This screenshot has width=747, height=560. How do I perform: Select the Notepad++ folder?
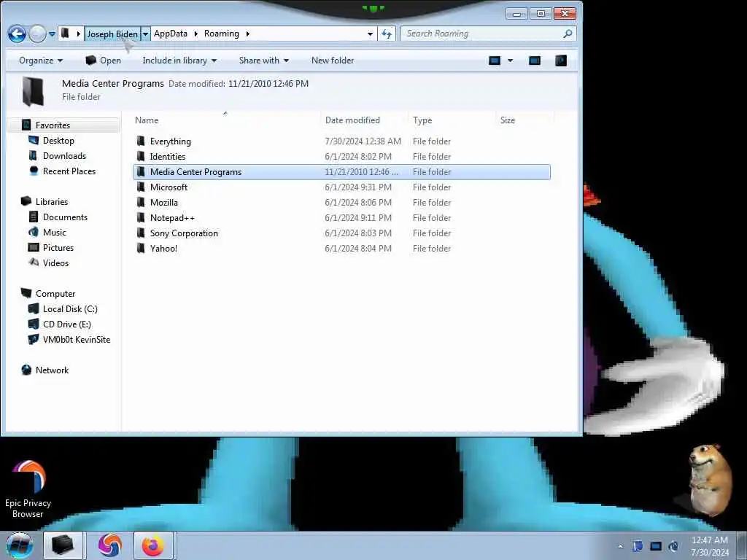(x=172, y=217)
